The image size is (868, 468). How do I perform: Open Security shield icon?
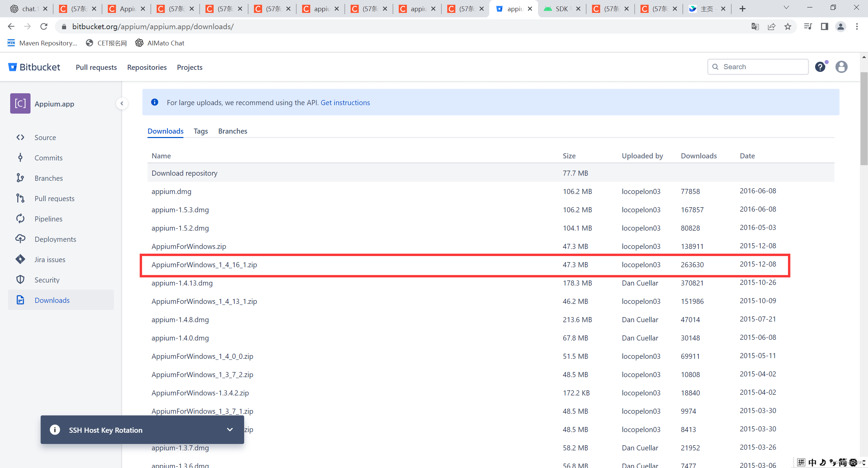[x=20, y=280]
